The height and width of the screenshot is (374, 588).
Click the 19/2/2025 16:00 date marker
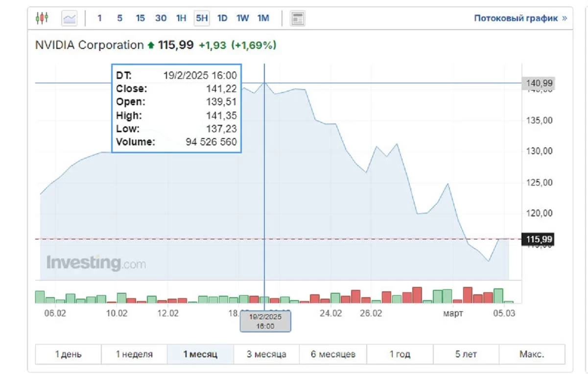[265, 321]
